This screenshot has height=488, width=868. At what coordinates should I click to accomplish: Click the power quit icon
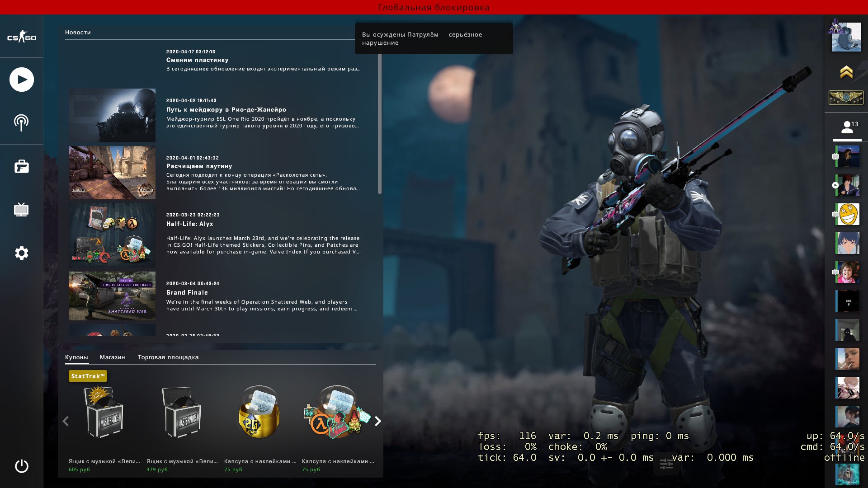tap(21, 466)
